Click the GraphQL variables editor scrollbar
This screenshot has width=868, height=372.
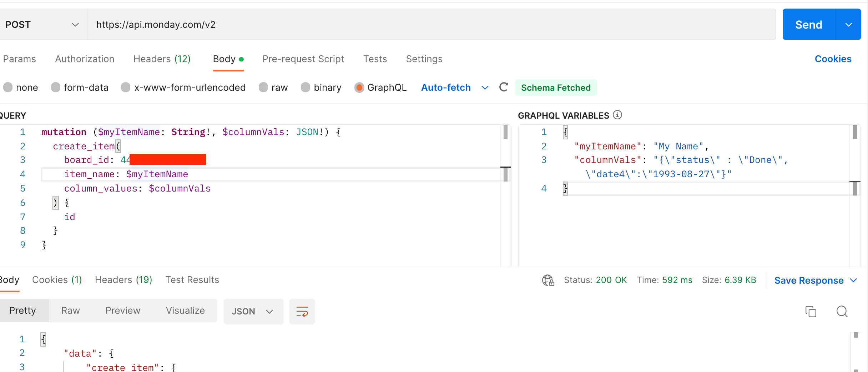click(855, 196)
